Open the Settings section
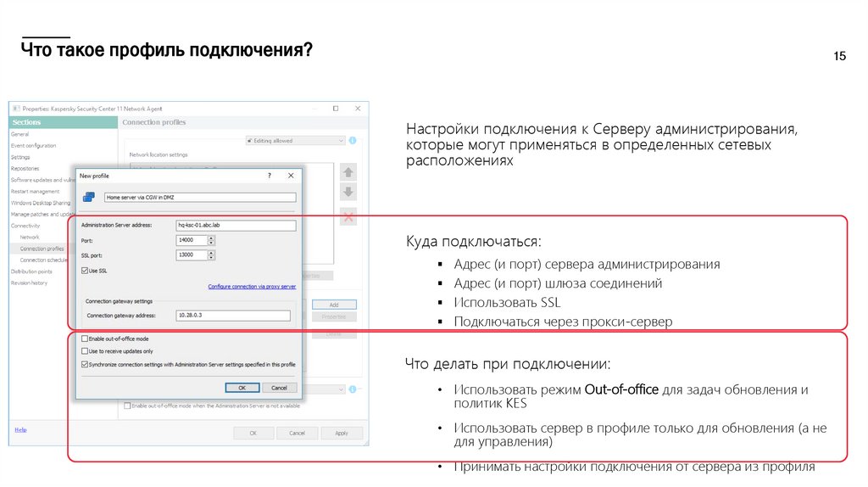868x487 pixels. click(x=20, y=157)
